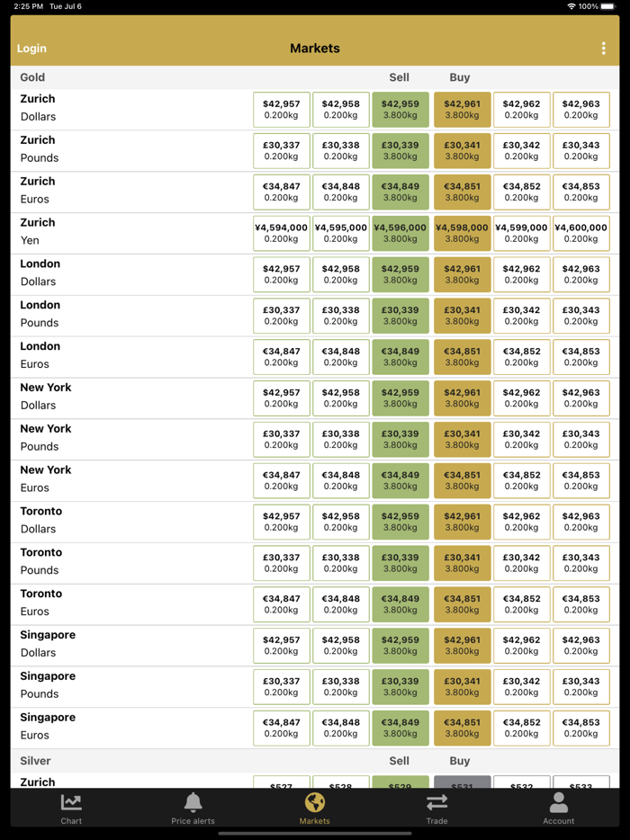Tap the Markets globe icon
The width and height of the screenshot is (630, 840).
314,802
